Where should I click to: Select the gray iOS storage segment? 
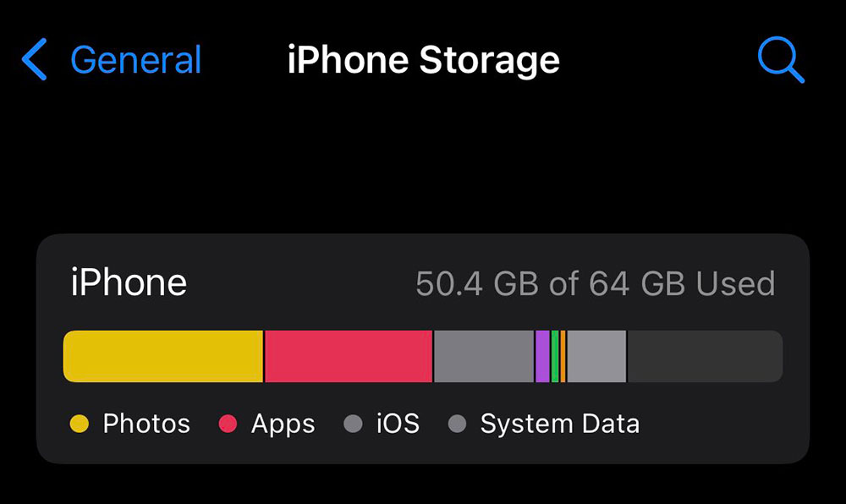point(484,356)
